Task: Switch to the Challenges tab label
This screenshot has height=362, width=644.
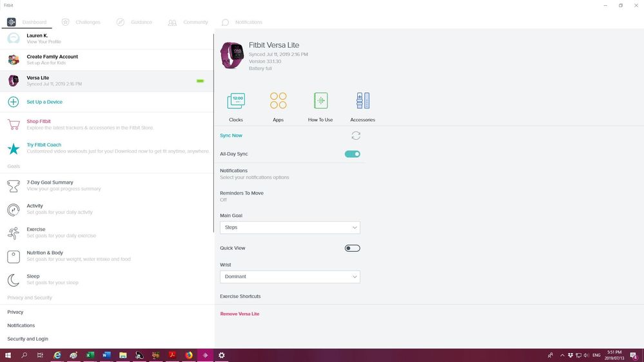Action: [88, 22]
